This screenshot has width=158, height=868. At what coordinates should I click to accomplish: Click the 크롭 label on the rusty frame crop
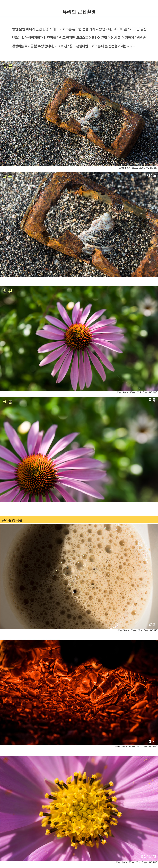tap(7, 176)
